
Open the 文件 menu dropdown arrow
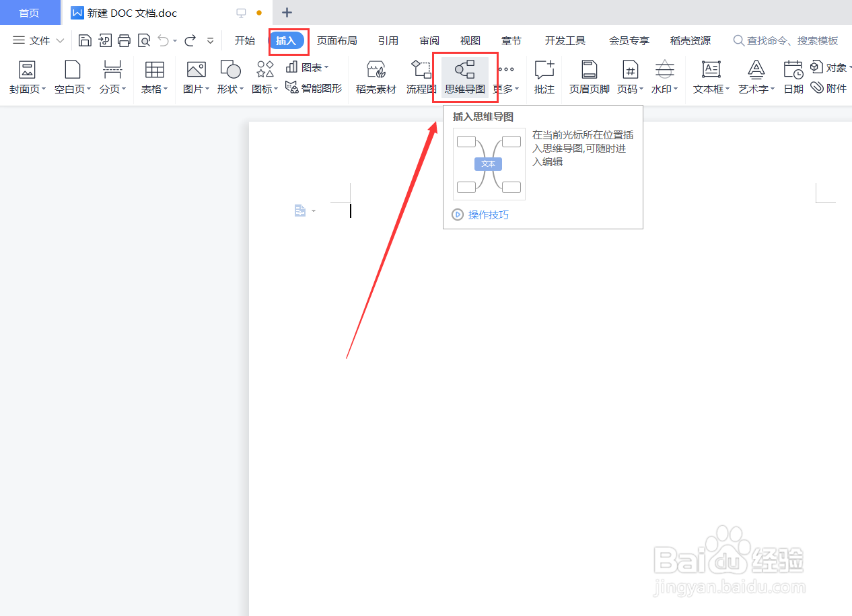click(x=60, y=41)
